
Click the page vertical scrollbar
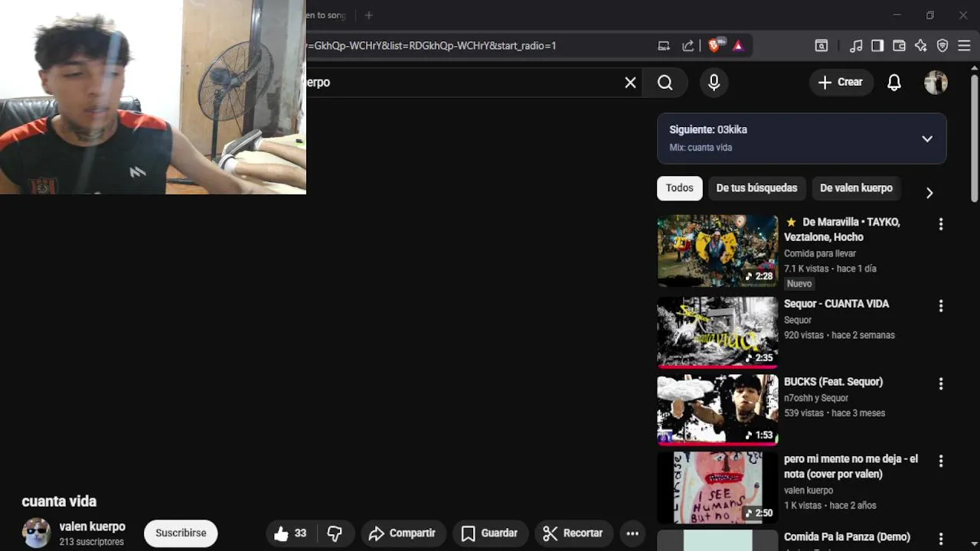[975, 138]
